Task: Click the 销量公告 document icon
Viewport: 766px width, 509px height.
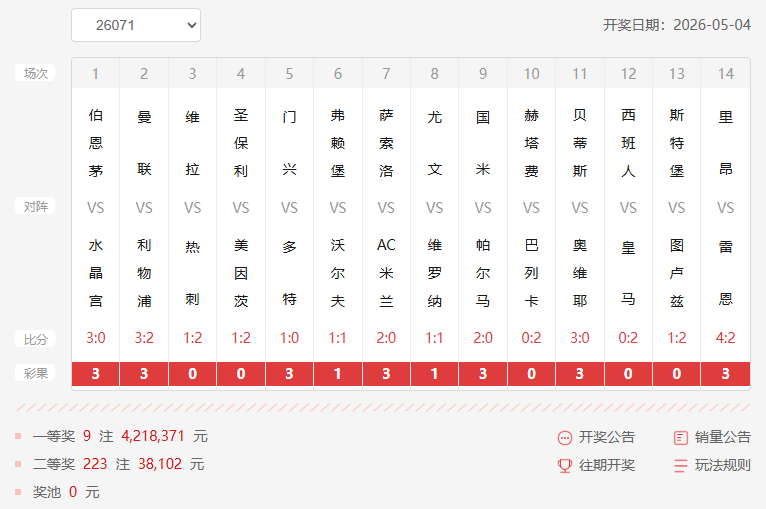Action: (x=681, y=438)
